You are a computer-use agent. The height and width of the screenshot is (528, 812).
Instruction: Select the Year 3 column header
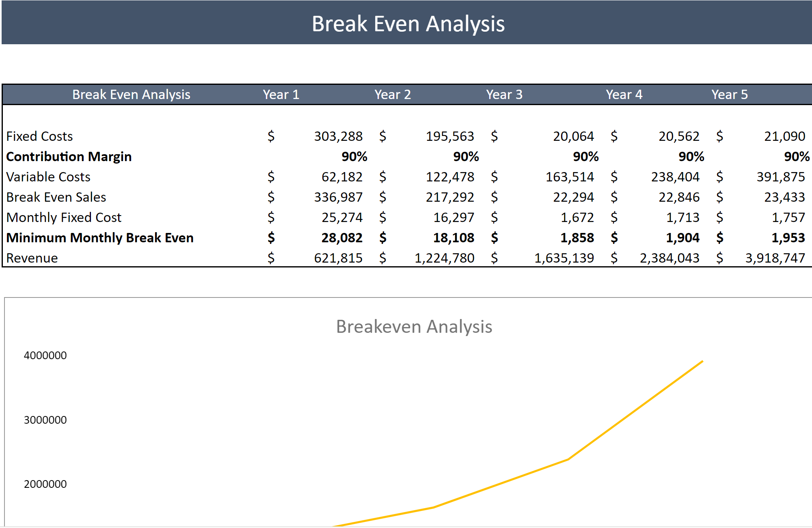tap(504, 95)
